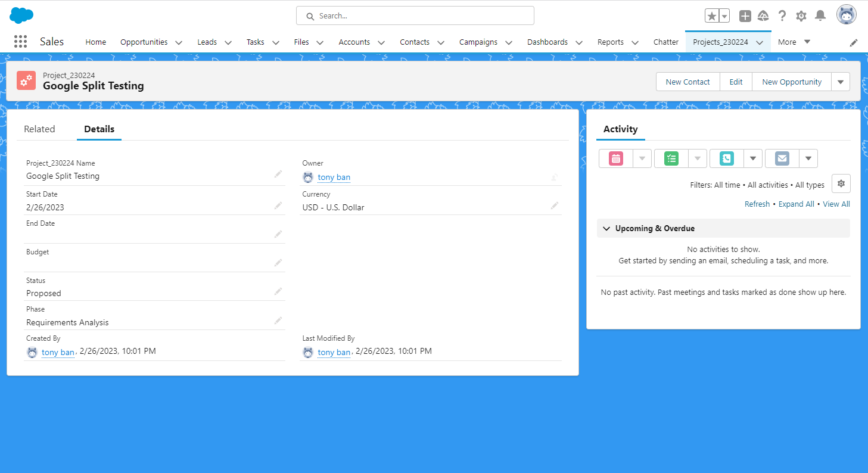Click the New Contact button
868x473 pixels.
pos(688,82)
